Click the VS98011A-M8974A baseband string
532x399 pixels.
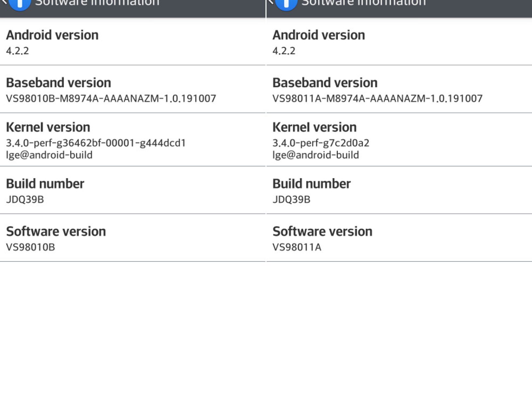377,98
